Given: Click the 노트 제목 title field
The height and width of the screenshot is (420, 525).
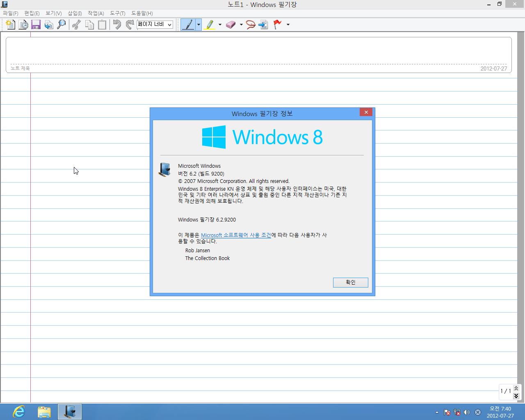Looking at the screenshot, I should pyautogui.click(x=258, y=55).
